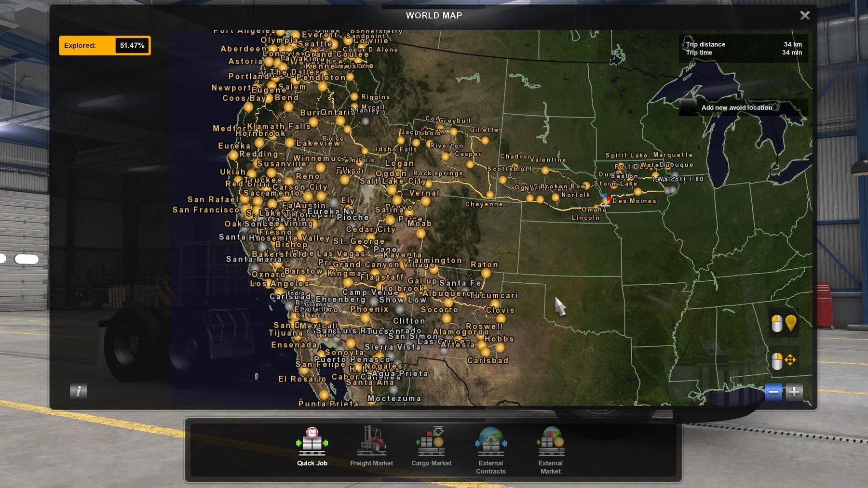Click the Trip distance info panel
The height and width of the screenshot is (488, 868).
click(743, 48)
